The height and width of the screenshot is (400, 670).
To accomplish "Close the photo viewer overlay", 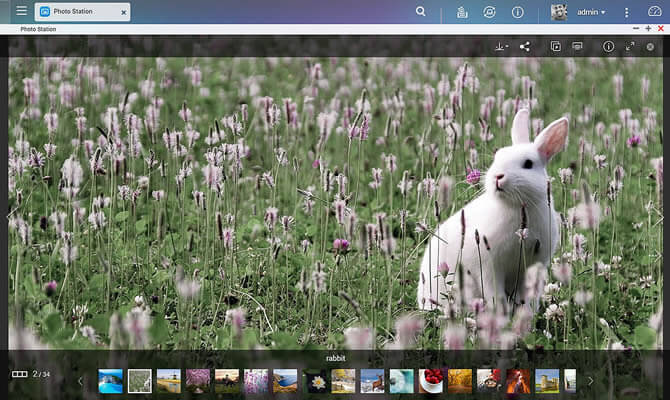I will click(650, 46).
